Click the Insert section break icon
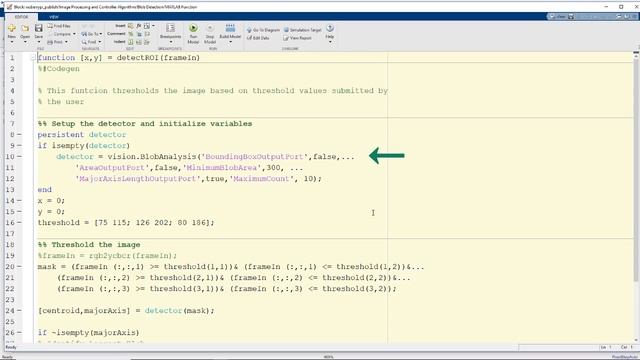 tap(131, 26)
